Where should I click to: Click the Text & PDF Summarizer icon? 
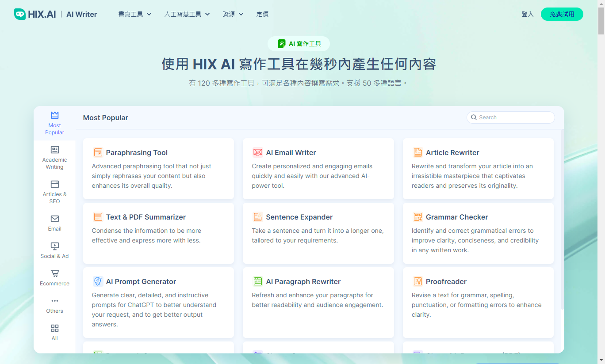tap(98, 217)
